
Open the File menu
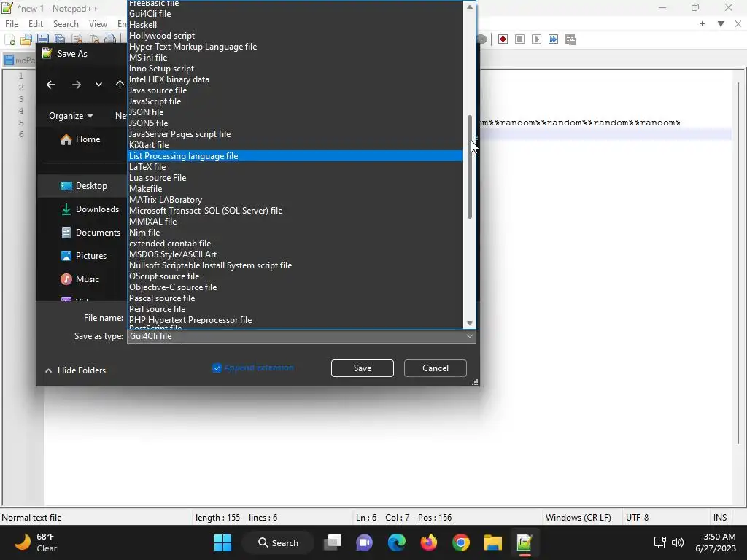12,24
